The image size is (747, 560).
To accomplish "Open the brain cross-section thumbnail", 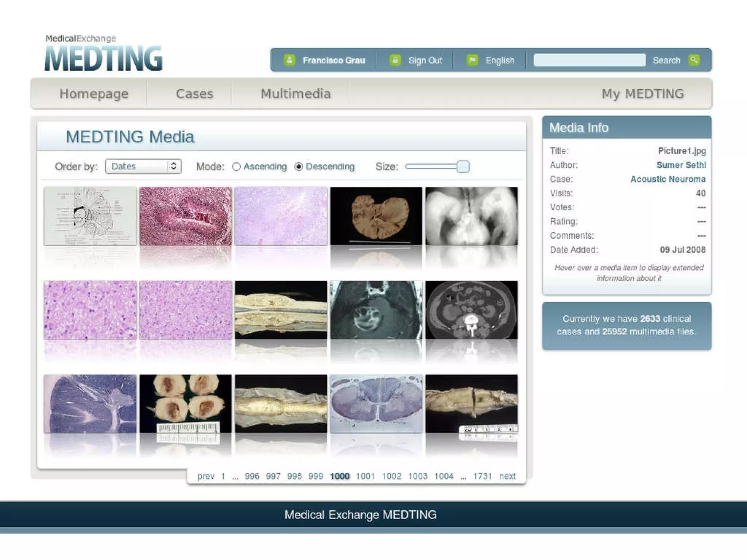I will point(376,216).
